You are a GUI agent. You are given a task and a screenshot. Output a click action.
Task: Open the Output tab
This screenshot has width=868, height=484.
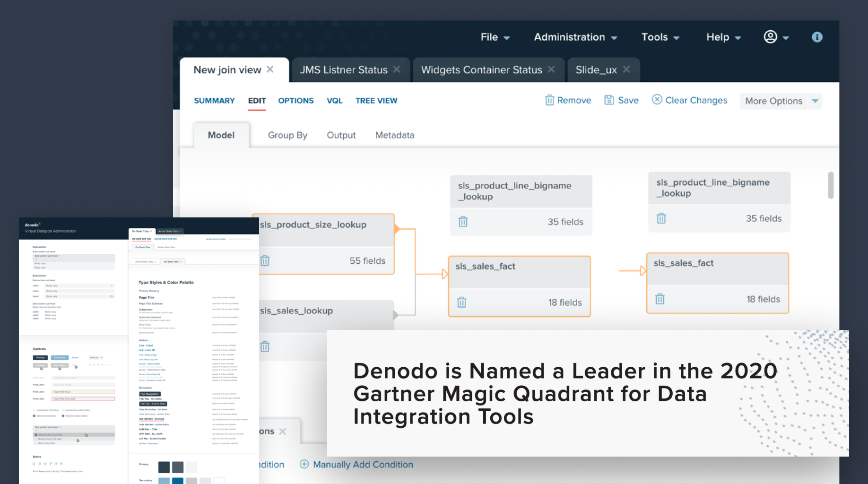pos(341,135)
